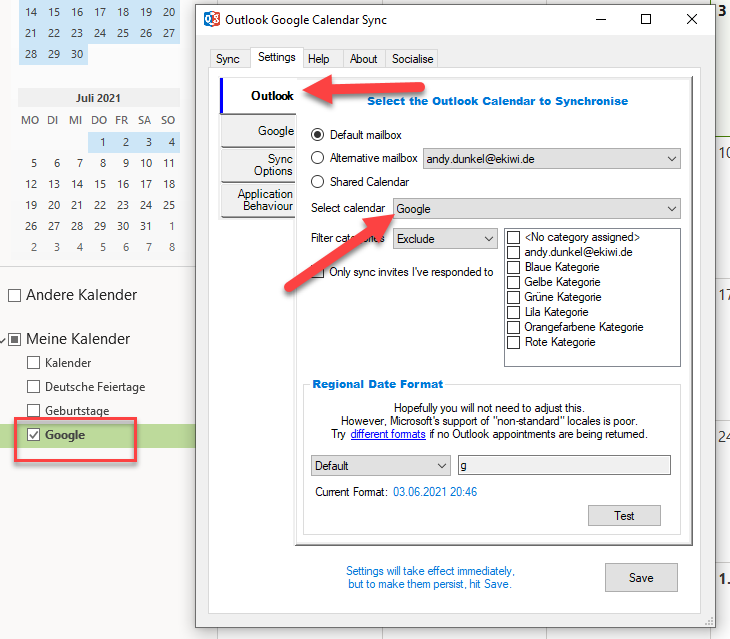
Task: Open the Sync Options side tab
Action: (x=258, y=165)
